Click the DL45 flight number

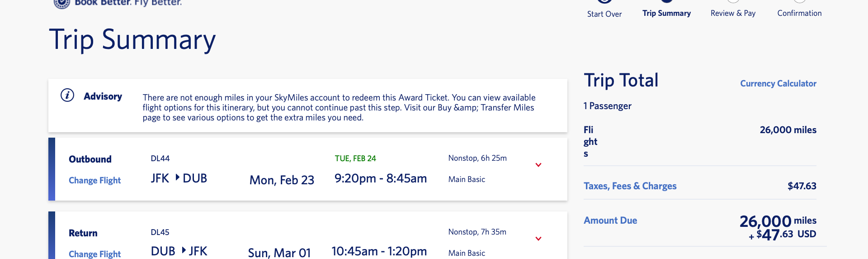[160, 232]
